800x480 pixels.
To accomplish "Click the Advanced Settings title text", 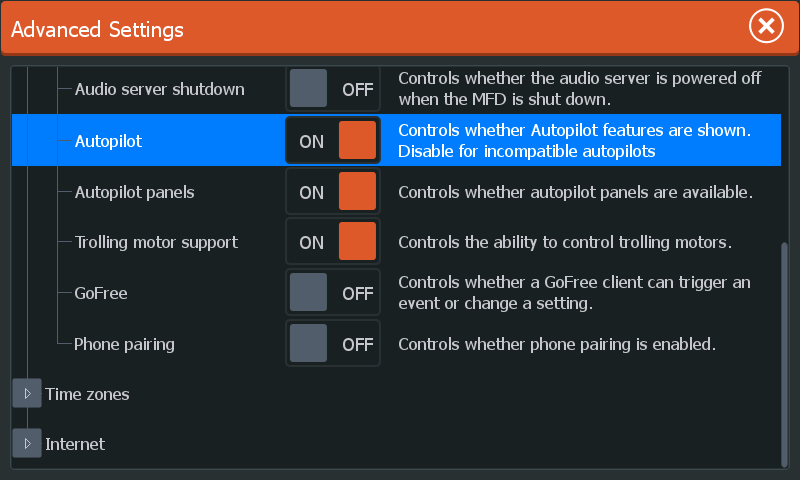I will tap(97, 30).
